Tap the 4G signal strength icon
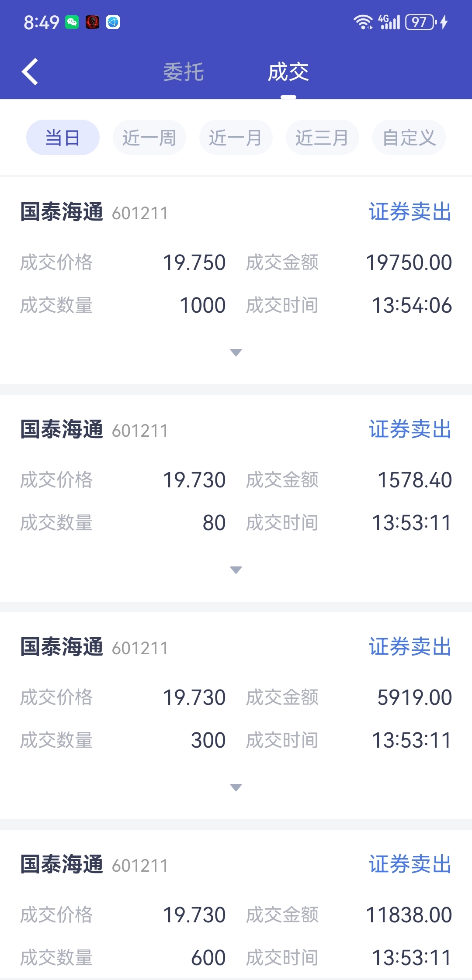Screen dimensions: 472x980 coord(389,22)
